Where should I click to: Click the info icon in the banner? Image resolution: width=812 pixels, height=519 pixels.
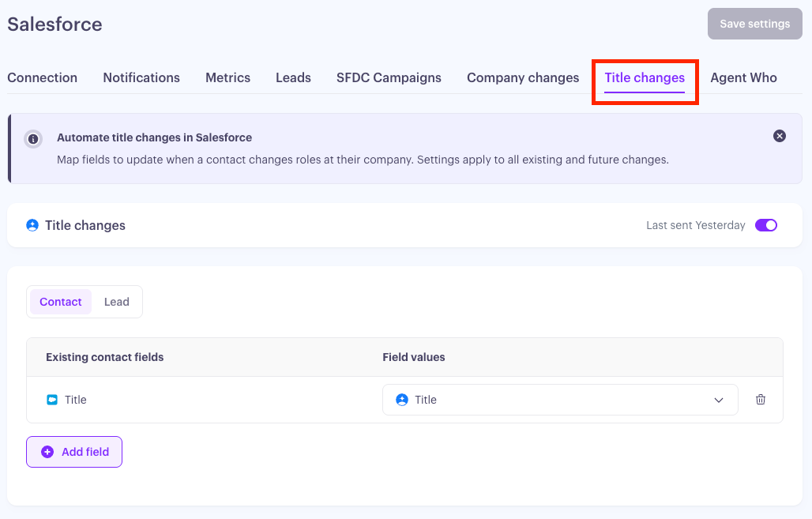tap(33, 139)
